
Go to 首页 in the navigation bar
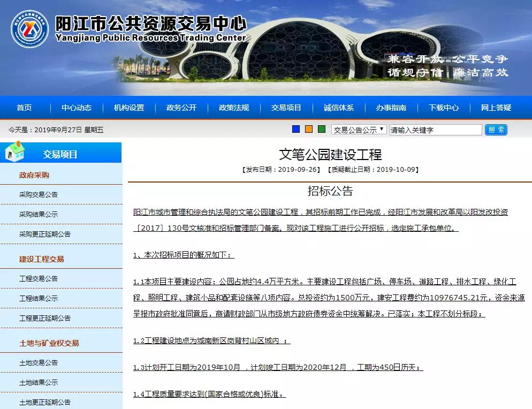(24, 108)
